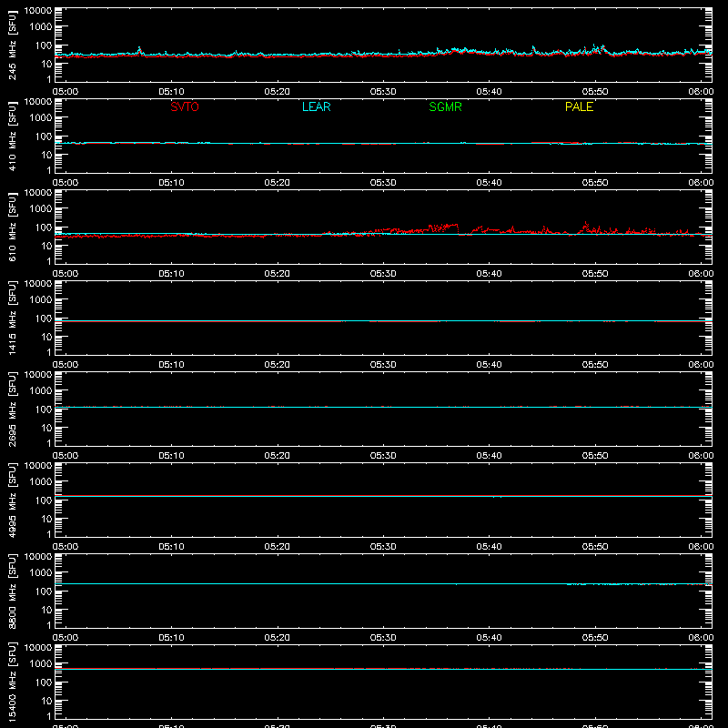Click the 10 tick of 1415 MHz plot

[47, 337]
